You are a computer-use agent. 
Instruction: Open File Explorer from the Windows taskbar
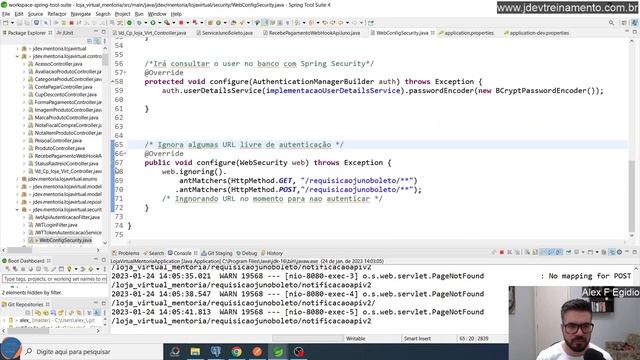[195, 351]
